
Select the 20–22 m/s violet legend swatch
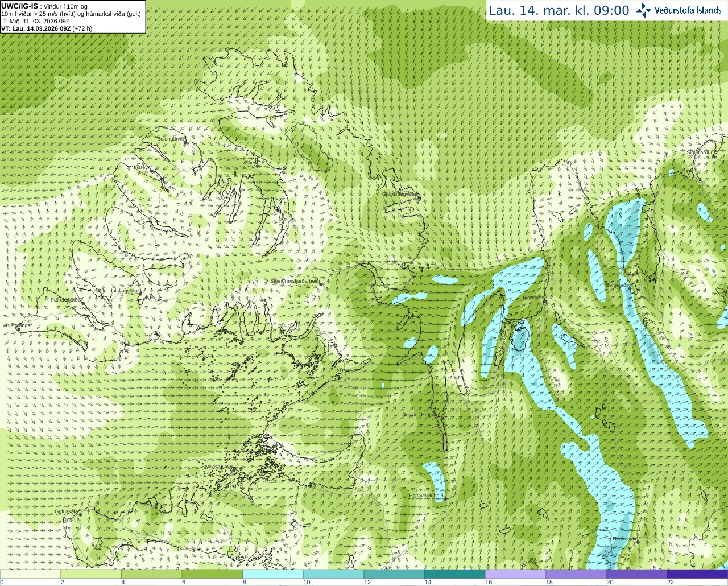tap(636, 573)
